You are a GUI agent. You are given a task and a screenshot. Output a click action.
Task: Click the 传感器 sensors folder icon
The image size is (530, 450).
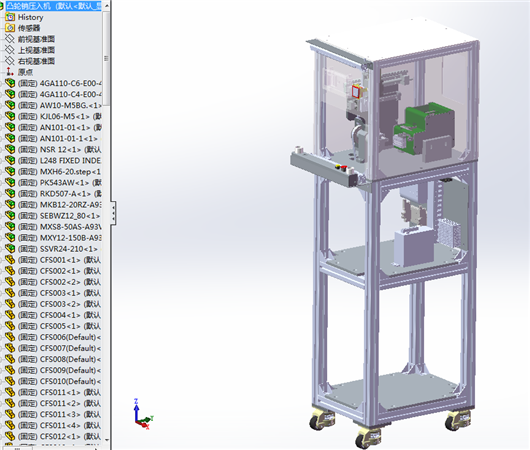click(10, 28)
